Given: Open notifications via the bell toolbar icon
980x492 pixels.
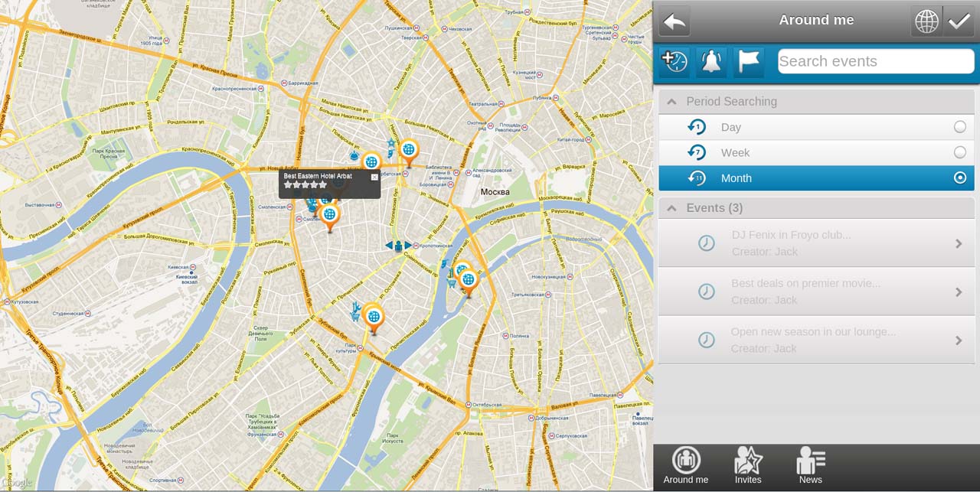Looking at the screenshot, I should click(711, 62).
